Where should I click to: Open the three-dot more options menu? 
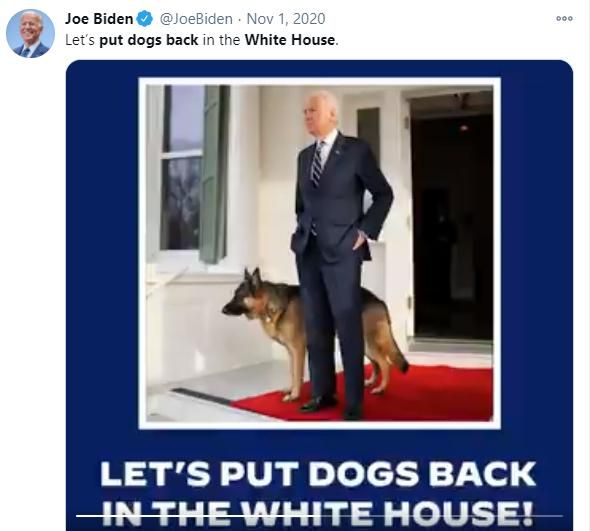[x=564, y=18]
